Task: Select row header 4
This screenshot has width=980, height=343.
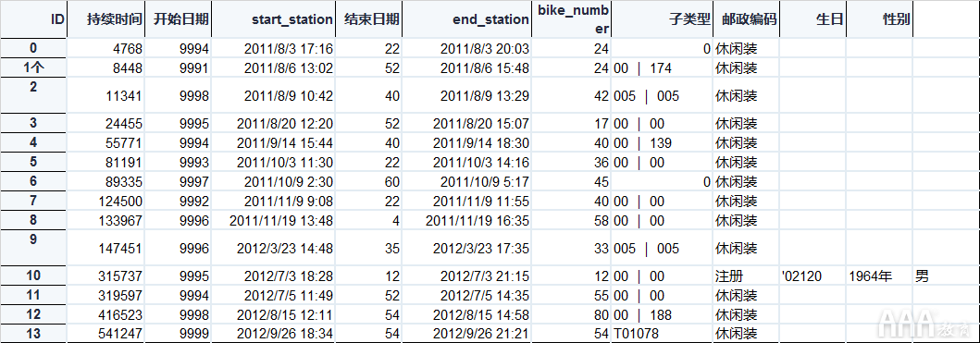Action: pos(33,143)
